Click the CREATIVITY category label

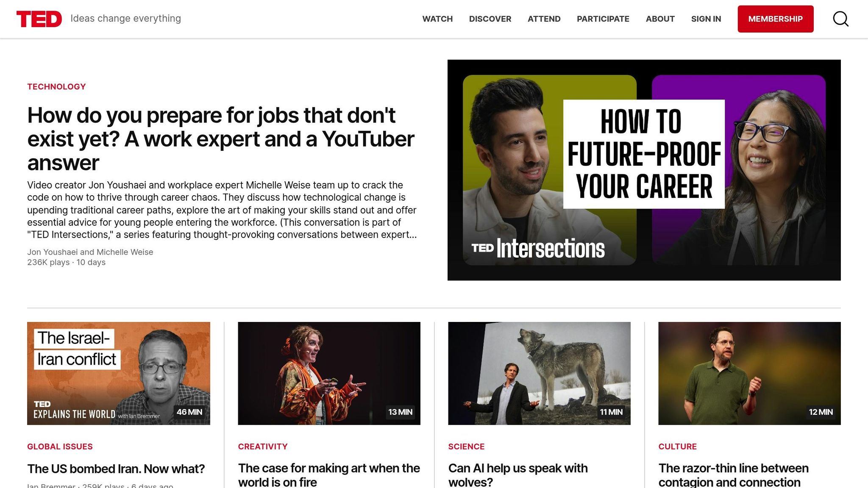[x=263, y=446]
